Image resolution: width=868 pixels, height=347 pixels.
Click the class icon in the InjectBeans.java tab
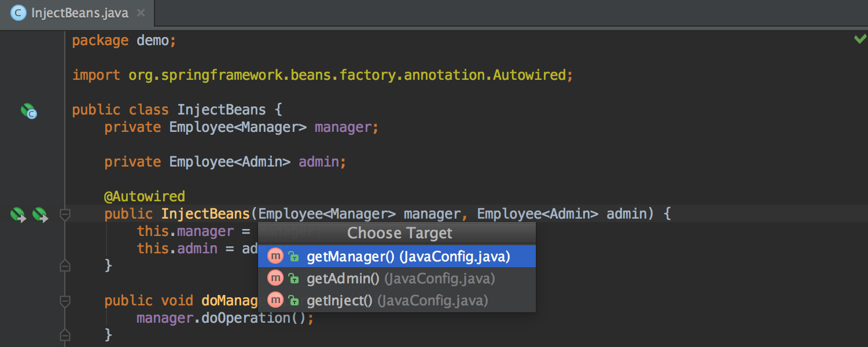[18, 12]
